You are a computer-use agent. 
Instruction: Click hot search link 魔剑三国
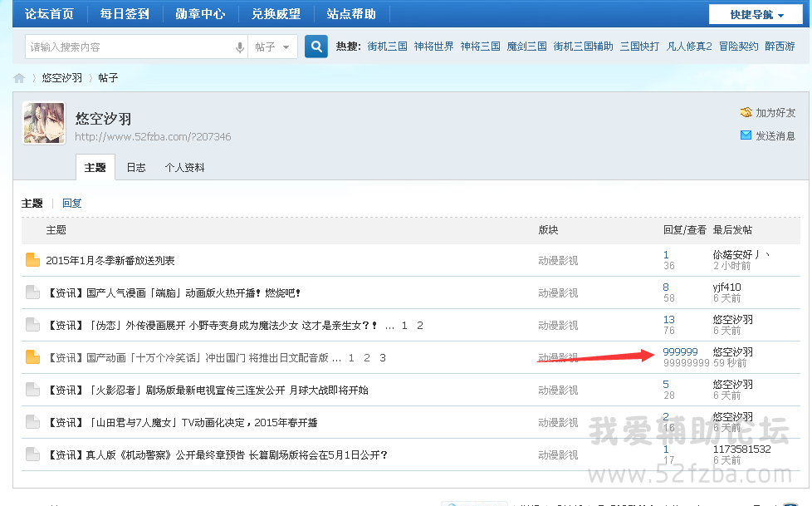pos(526,47)
